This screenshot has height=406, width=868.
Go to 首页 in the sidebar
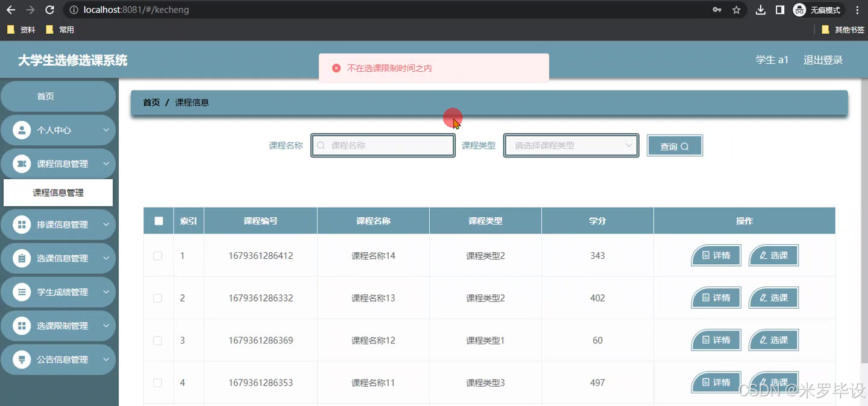click(58, 97)
